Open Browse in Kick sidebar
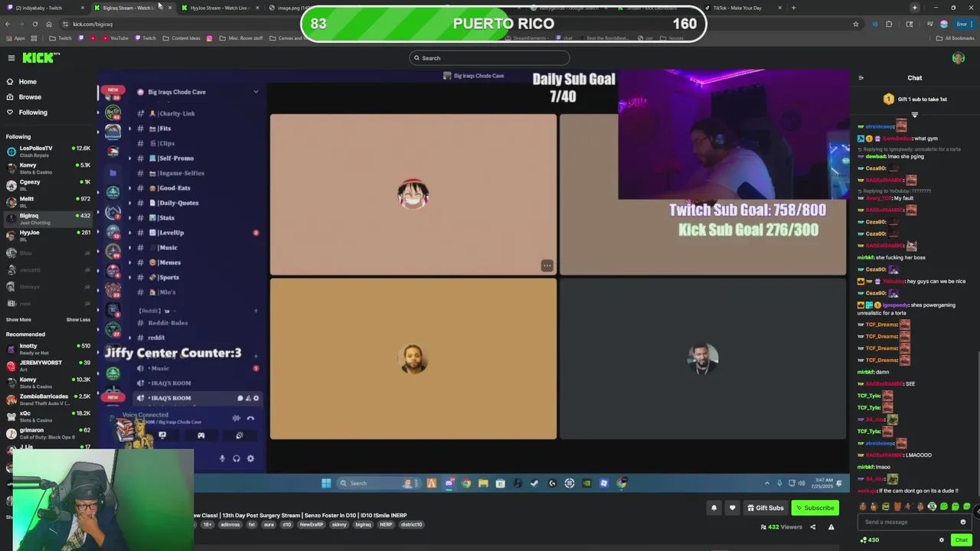The image size is (980, 551). click(30, 97)
